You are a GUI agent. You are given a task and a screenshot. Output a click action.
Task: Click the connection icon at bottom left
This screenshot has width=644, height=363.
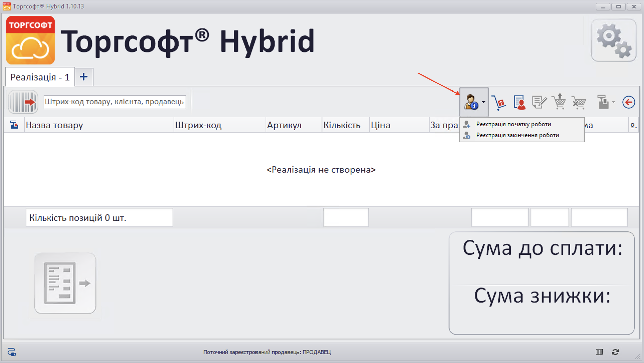(12, 352)
